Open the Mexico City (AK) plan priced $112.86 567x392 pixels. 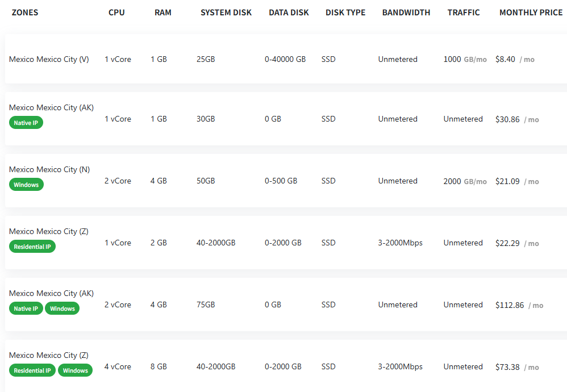tap(286, 305)
